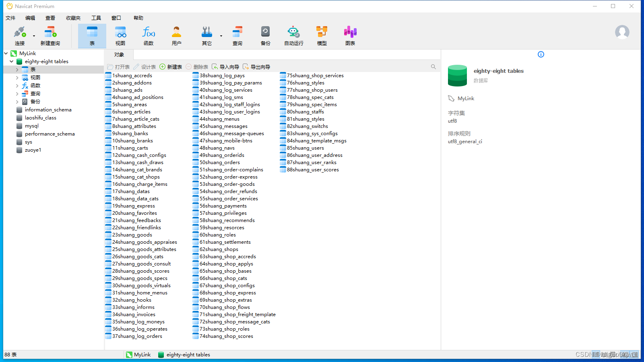644x362 pixels.
Task: Select the sys database
Action: [x=28, y=142]
